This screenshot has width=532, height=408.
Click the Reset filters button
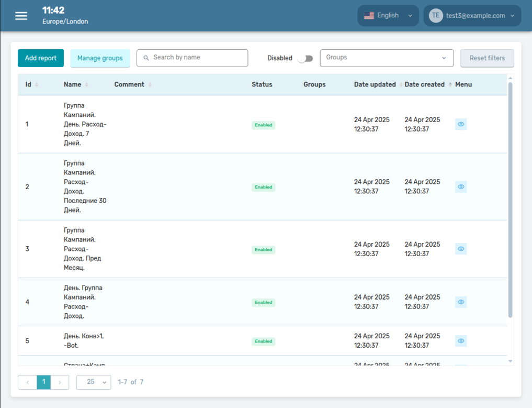487,58
